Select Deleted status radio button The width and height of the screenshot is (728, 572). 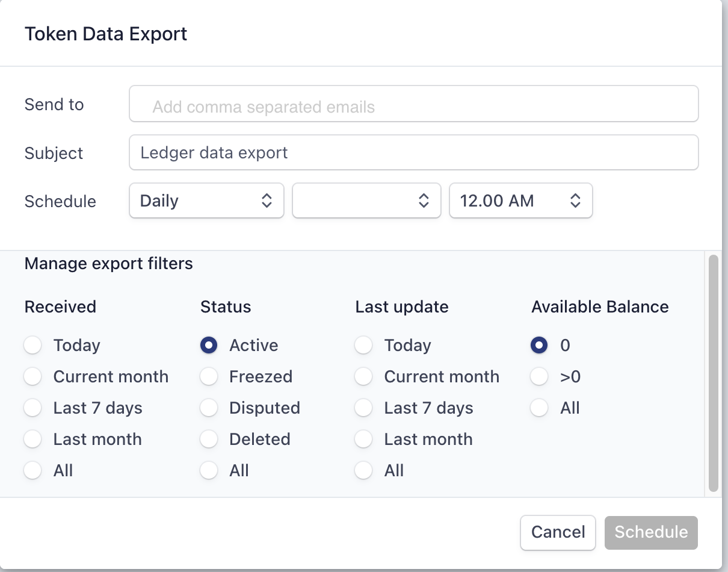(x=209, y=440)
